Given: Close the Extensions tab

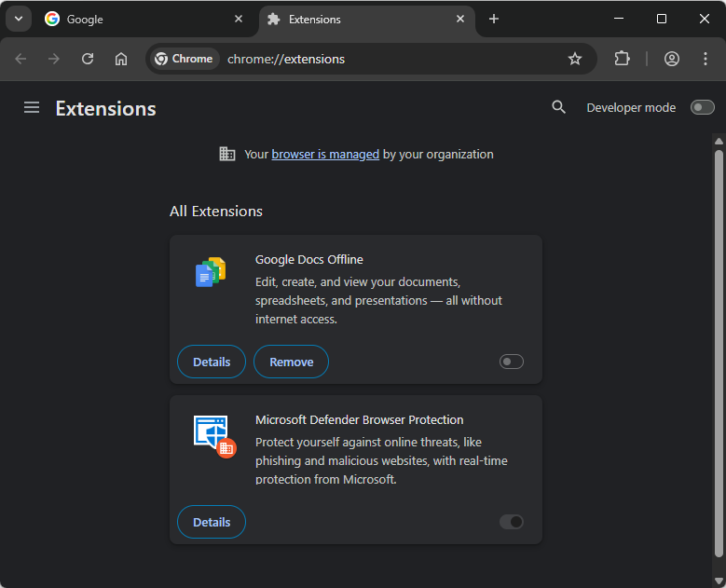Looking at the screenshot, I should 460,19.
